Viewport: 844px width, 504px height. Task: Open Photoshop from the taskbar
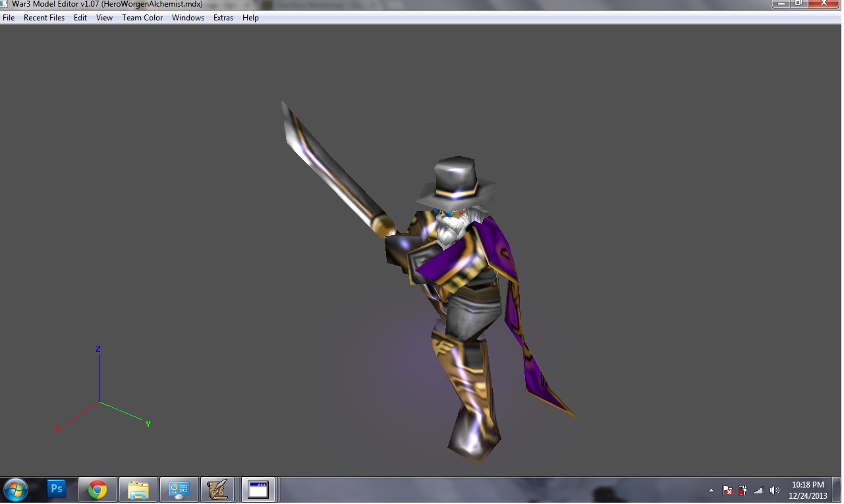coord(57,490)
